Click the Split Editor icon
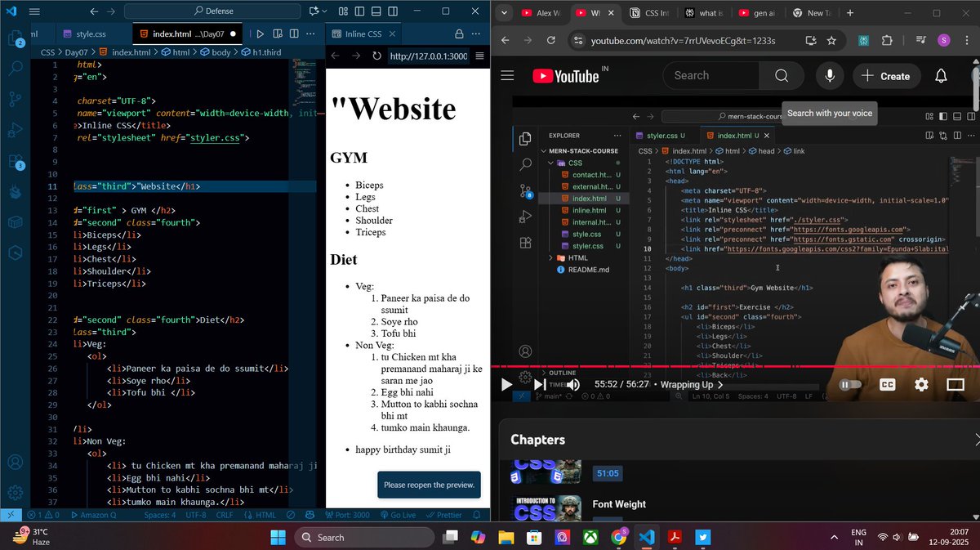 point(295,34)
